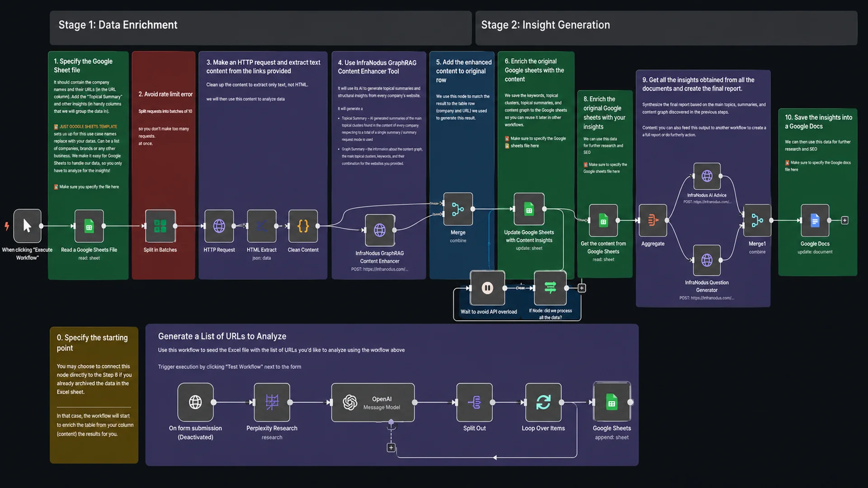Open the Read a Google Sheets File node
The width and height of the screenshot is (868, 488).
[89, 226]
